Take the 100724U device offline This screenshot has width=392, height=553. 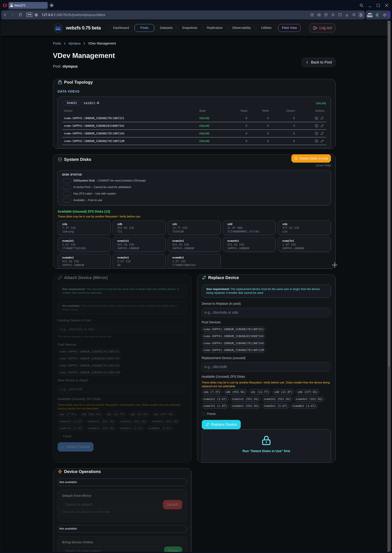pyautogui.click(x=316, y=133)
